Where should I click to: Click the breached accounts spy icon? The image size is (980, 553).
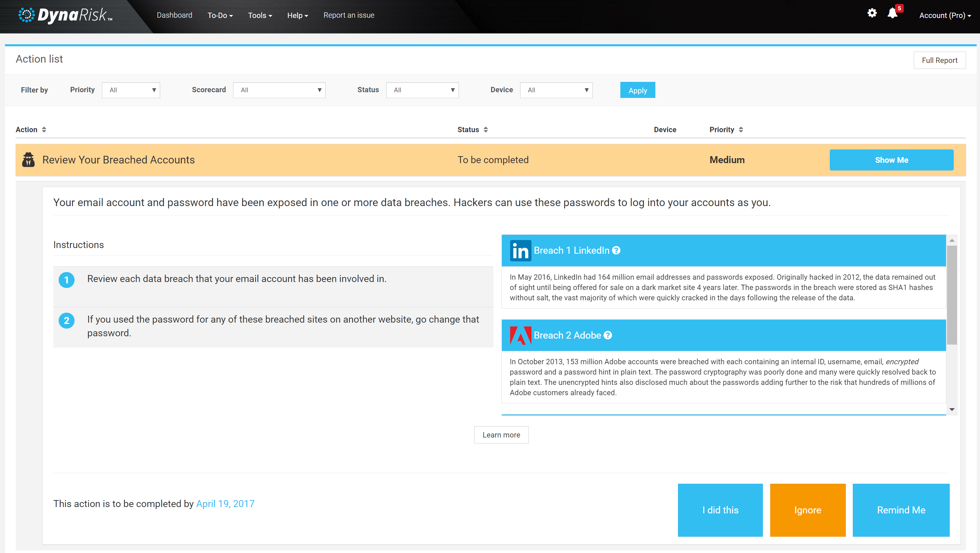point(28,160)
